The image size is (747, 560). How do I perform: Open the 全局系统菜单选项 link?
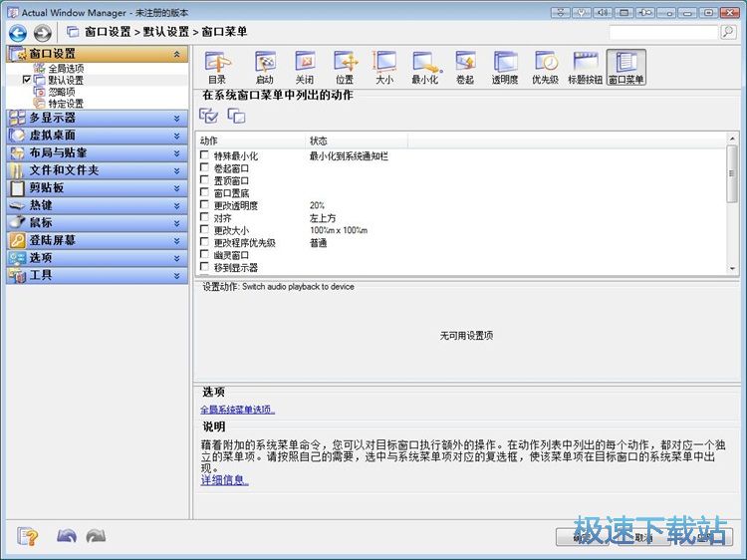pos(238,410)
